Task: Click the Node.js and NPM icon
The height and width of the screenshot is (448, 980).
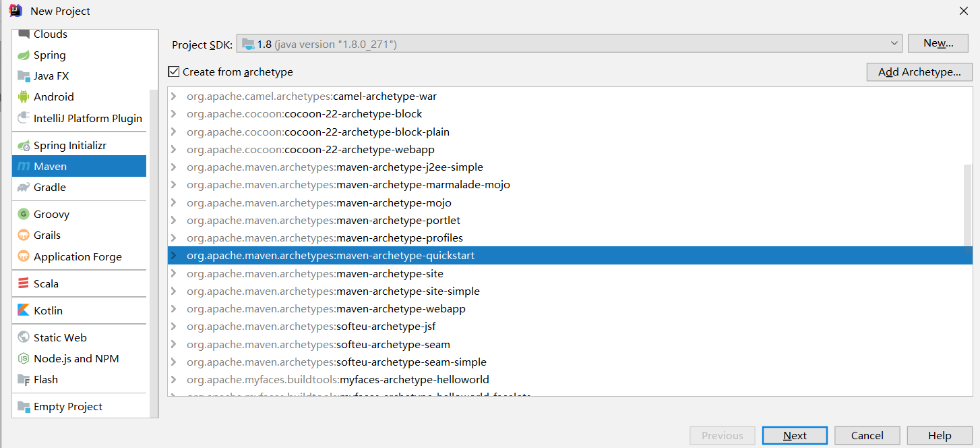Action: [23, 358]
